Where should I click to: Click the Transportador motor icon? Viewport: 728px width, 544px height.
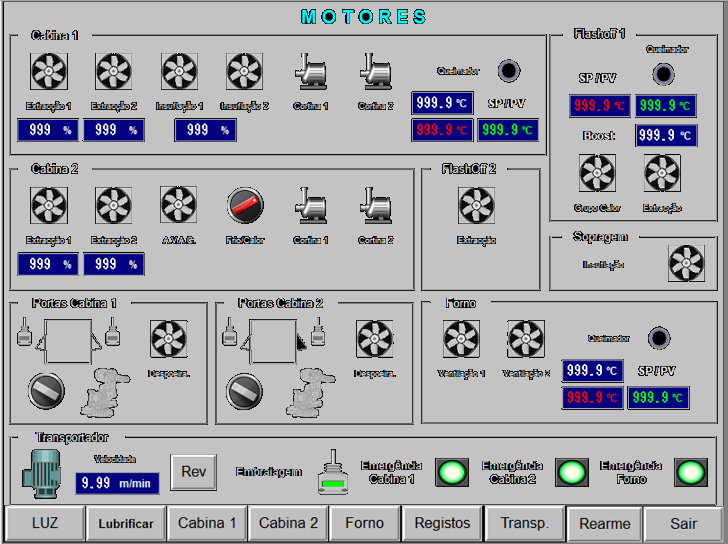(42, 472)
